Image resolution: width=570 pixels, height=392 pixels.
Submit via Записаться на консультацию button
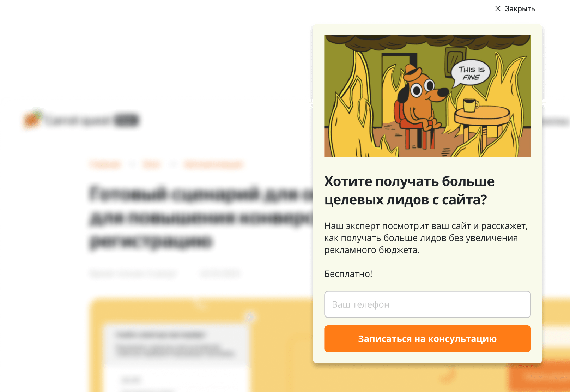[427, 339]
